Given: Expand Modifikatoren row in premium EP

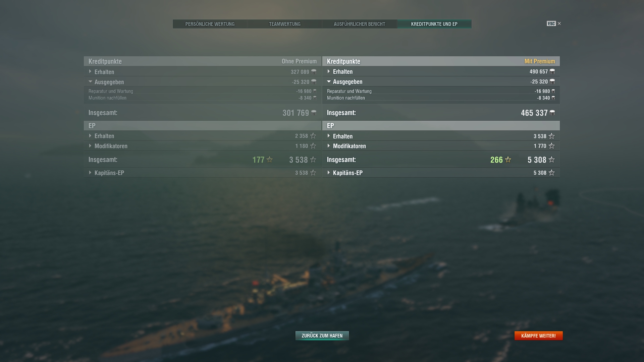Looking at the screenshot, I should pyautogui.click(x=441, y=146).
